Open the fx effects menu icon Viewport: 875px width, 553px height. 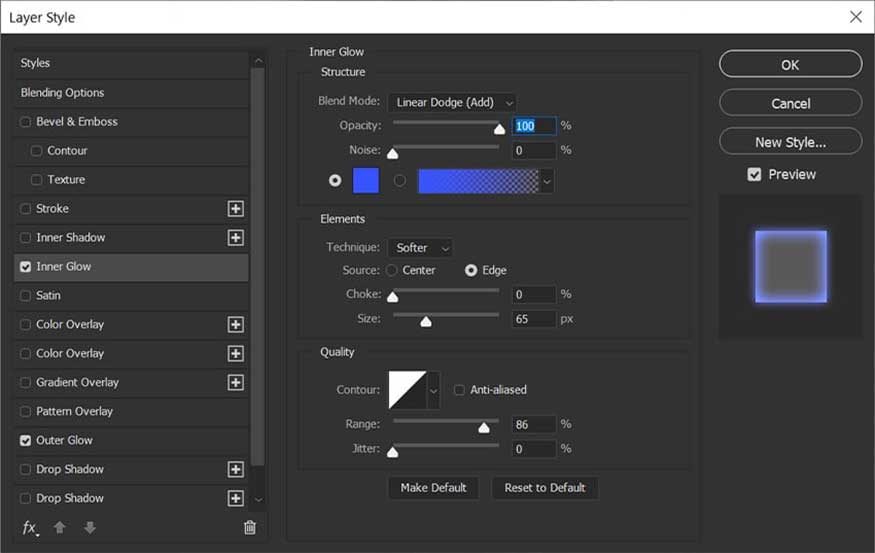[30, 528]
